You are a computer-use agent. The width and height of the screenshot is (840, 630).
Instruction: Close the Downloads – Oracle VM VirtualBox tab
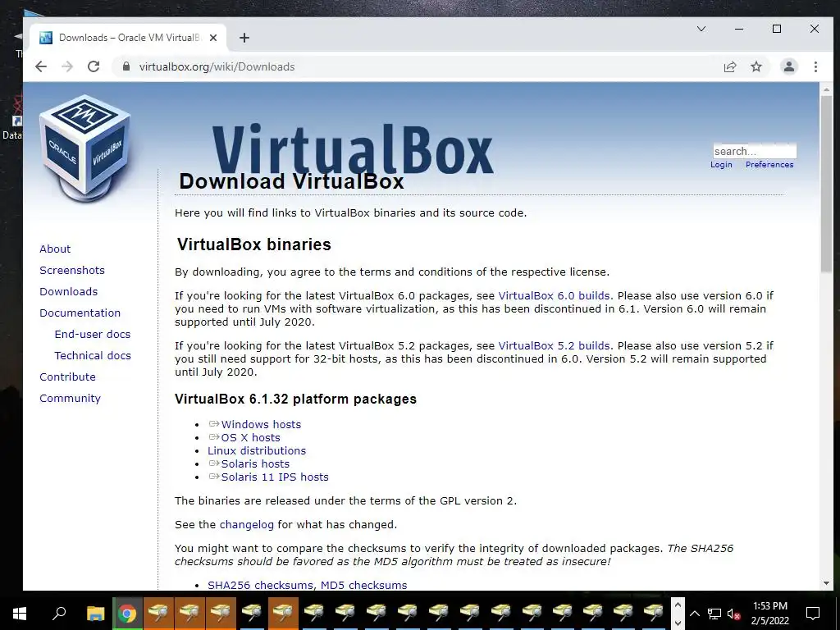[213, 38]
